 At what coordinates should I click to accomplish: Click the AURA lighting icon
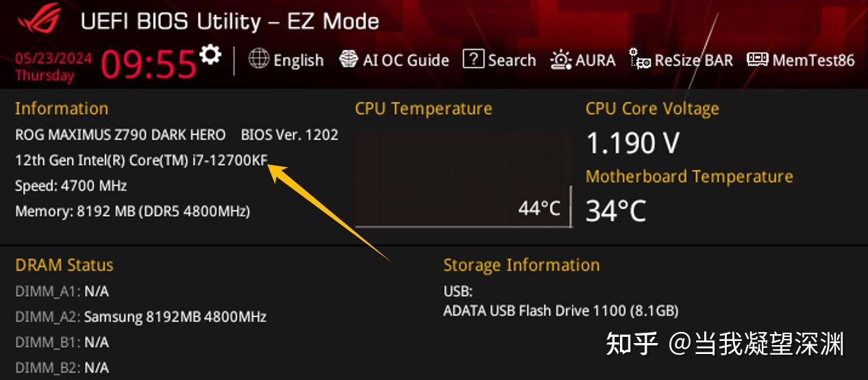click(560, 60)
